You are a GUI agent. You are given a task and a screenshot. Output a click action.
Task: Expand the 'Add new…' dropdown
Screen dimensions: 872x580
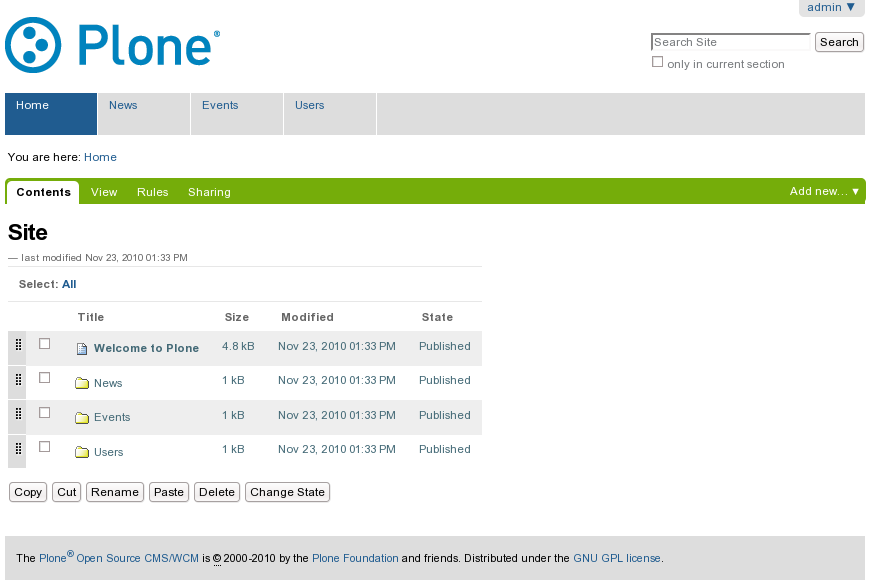[x=824, y=192]
